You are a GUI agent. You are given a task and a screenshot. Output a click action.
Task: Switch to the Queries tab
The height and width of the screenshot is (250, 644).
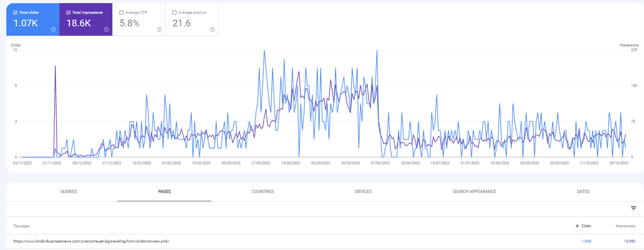coord(68,191)
